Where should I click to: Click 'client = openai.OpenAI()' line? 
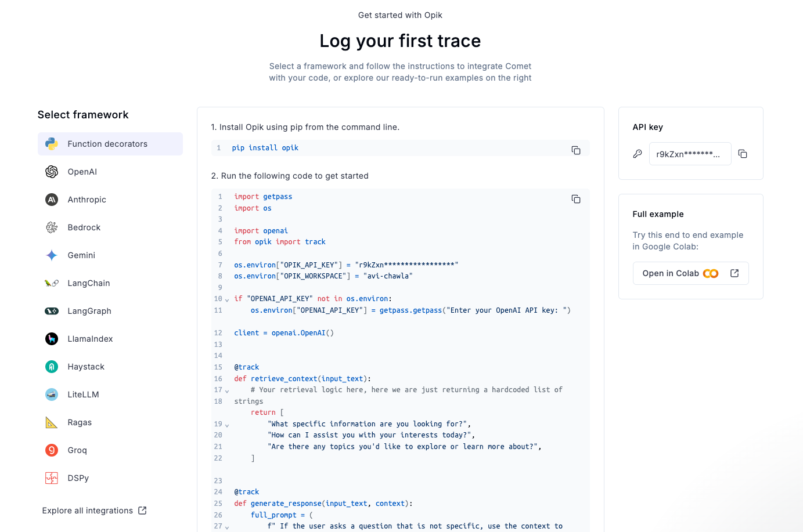click(x=284, y=333)
